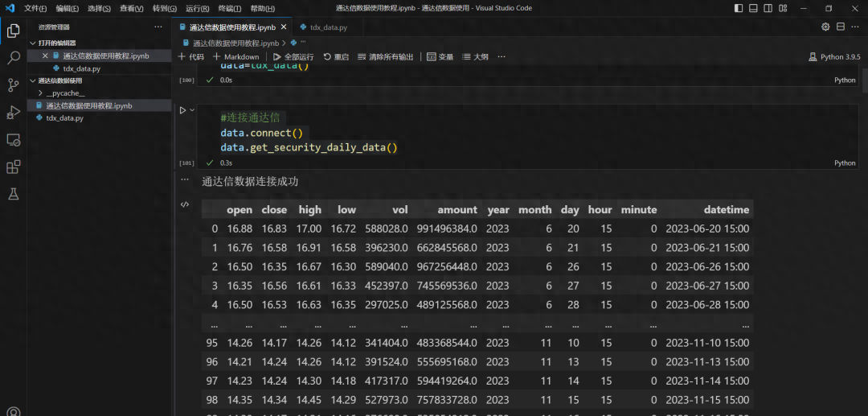
Task: Open Explorer panel more actions ellipsis
Action: 158,27
